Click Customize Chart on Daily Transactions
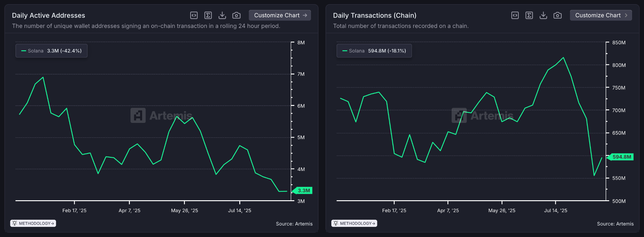This screenshot has width=644, height=237. tap(601, 15)
